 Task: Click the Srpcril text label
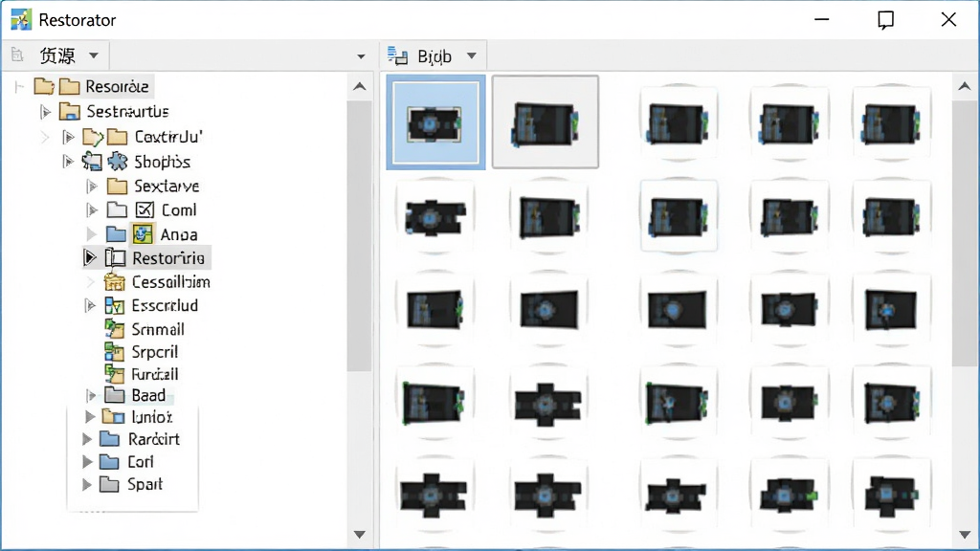(x=154, y=352)
